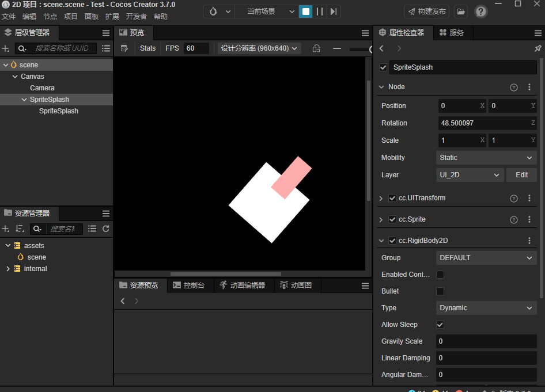Switch to the 属性检查器 tab
The image size is (545, 392).
[x=402, y=33]
